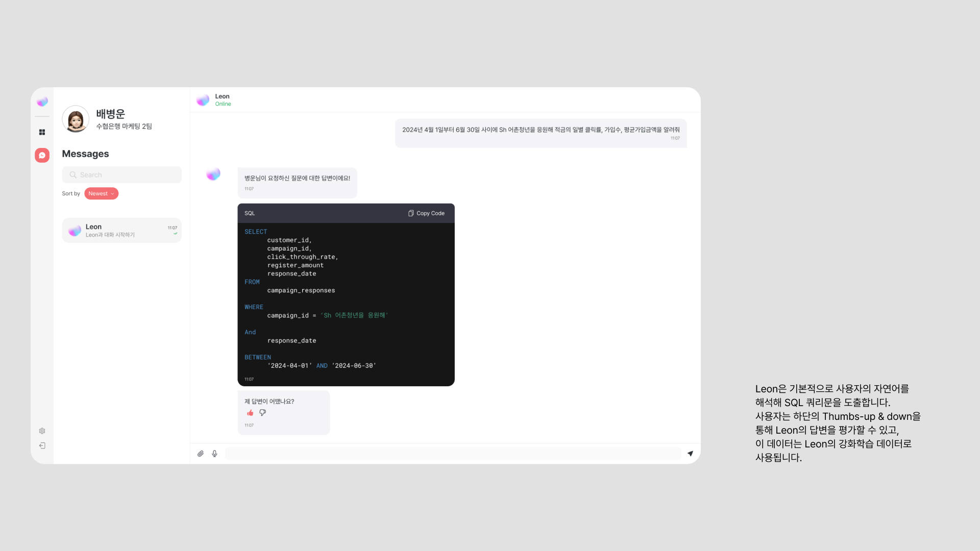Click the 병운님이 요청하신 reply bubble
This screenshot has width=980, height=551.
298,183
